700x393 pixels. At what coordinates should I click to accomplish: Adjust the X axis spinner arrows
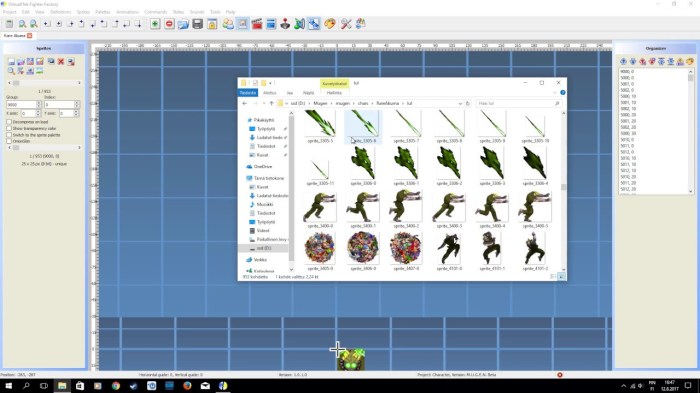click(38, 113)
